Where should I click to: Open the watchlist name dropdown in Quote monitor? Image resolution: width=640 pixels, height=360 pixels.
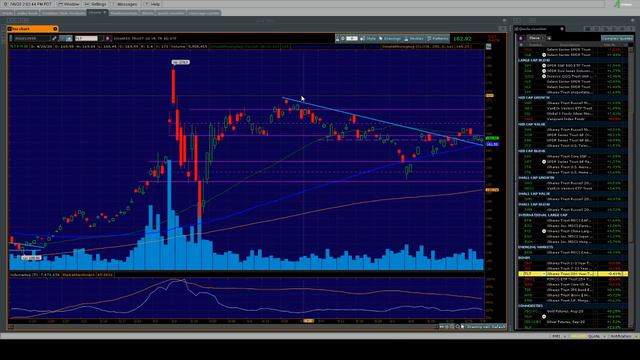coord(535,38)
